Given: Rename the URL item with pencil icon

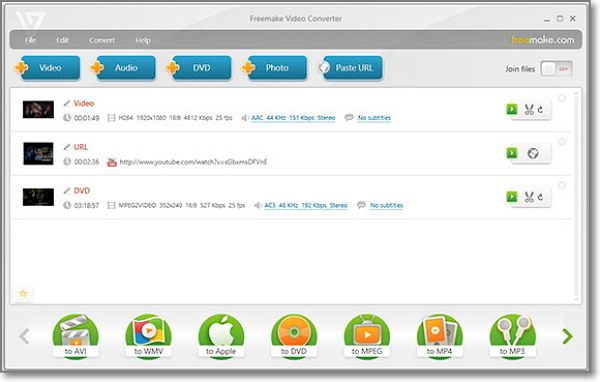Looking at the screenshot, I should tap(67, 147).
